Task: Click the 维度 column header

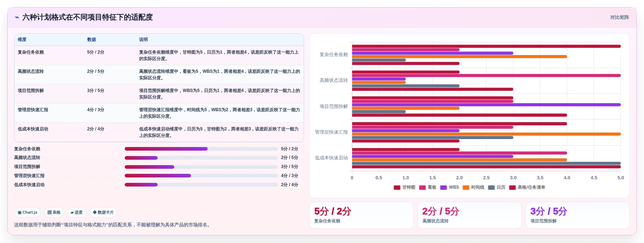Action: 22,40
